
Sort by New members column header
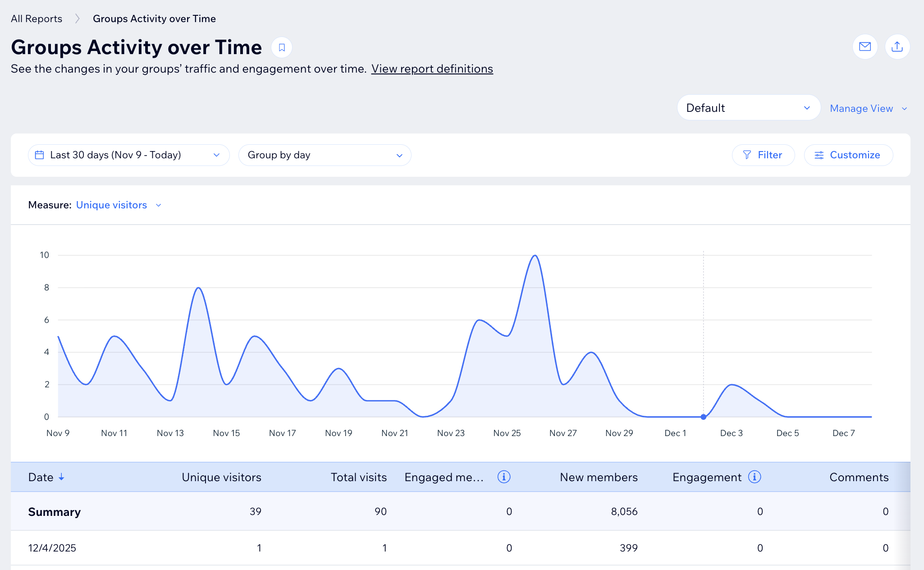598,477
